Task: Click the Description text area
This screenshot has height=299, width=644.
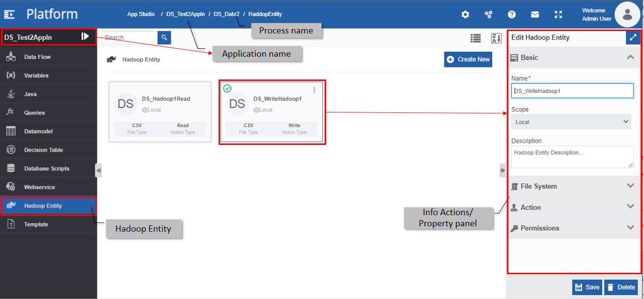Action: click(572, 157)
